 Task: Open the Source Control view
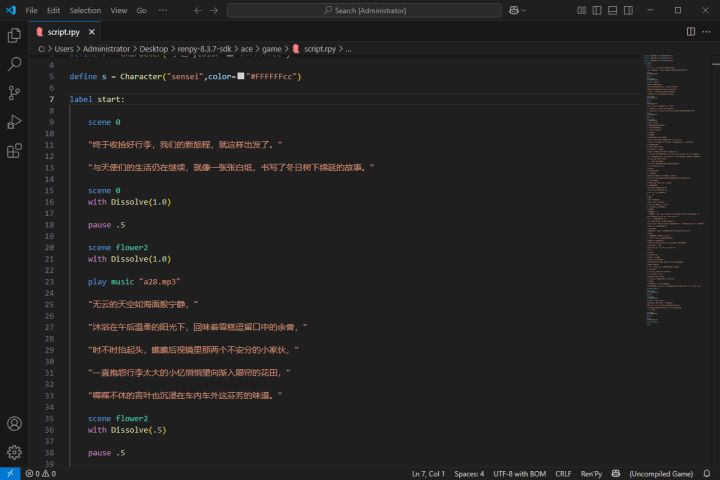(x=14, y=93)
